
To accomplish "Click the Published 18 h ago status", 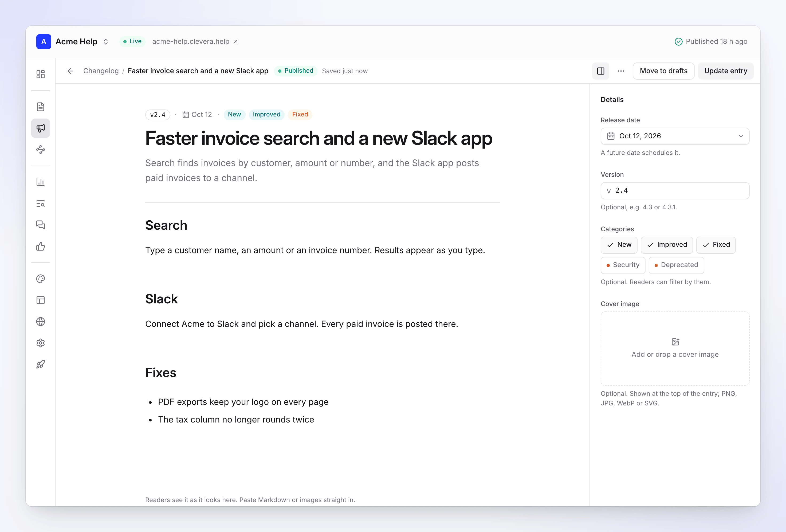I will (711, 42).
